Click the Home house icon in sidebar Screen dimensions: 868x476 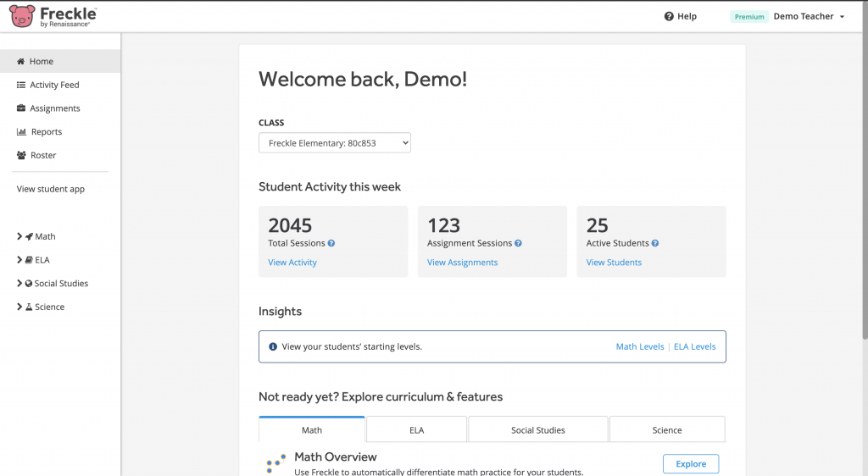(x=20, y=61)
